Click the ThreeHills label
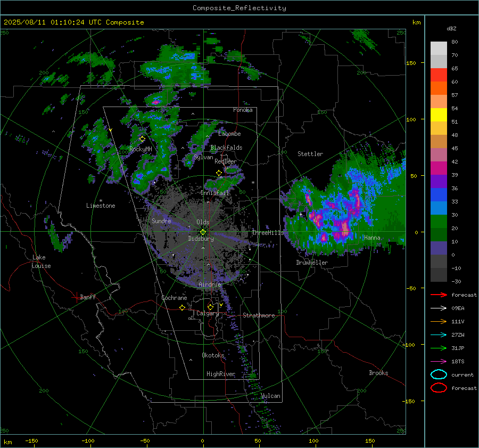This screenshot has width=479, height=448. [268, 233]
